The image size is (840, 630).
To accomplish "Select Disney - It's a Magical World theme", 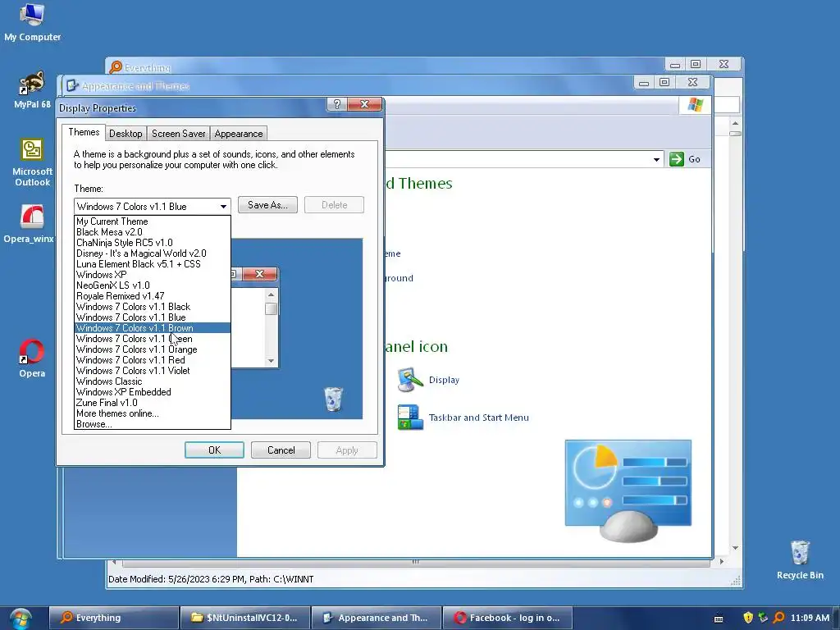I will [x=152, y=253].
